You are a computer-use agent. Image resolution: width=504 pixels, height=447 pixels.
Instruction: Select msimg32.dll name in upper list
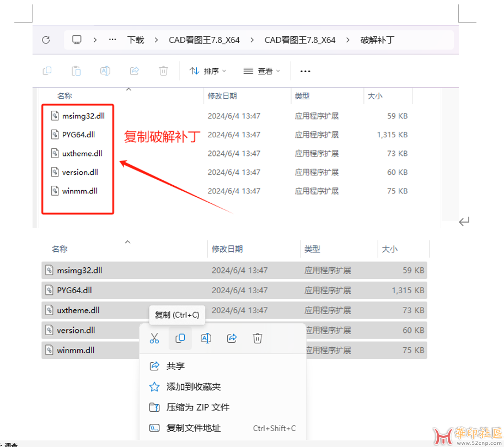[84, 116]
